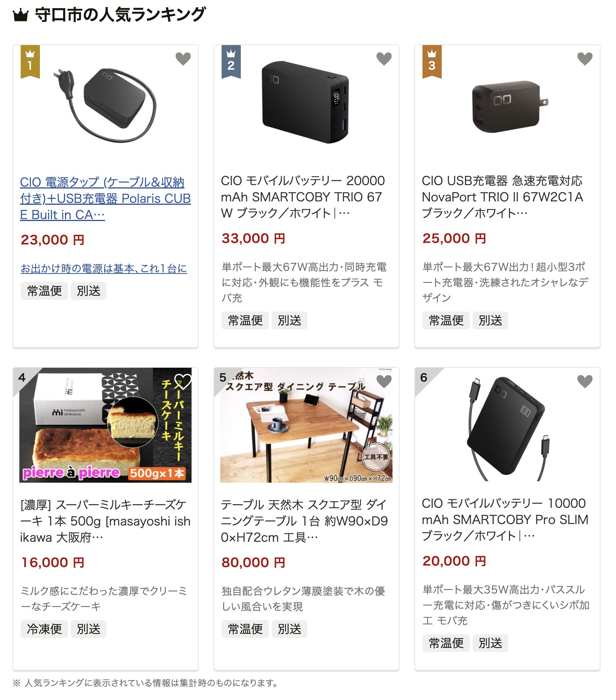Toggle heart on rank 3 USB charger
Image resolution: width=616 pixels, height=700 pixels.
[x=585, y=58]
